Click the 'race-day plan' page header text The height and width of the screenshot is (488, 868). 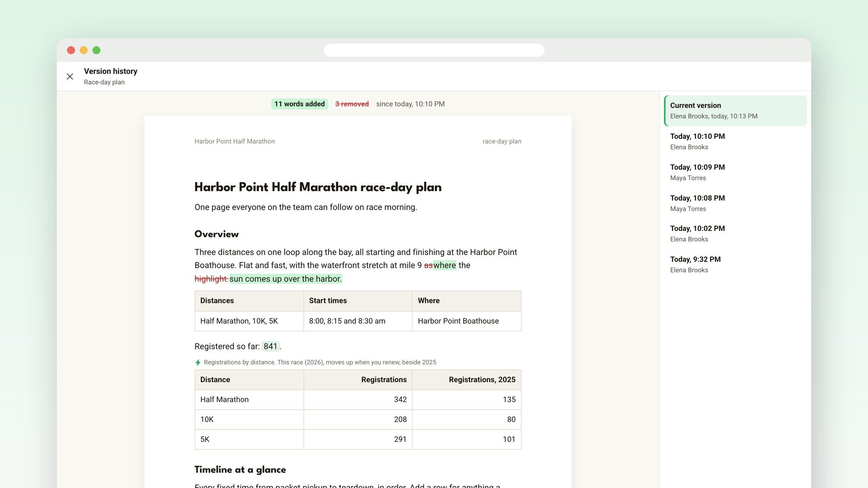(502, 141)
